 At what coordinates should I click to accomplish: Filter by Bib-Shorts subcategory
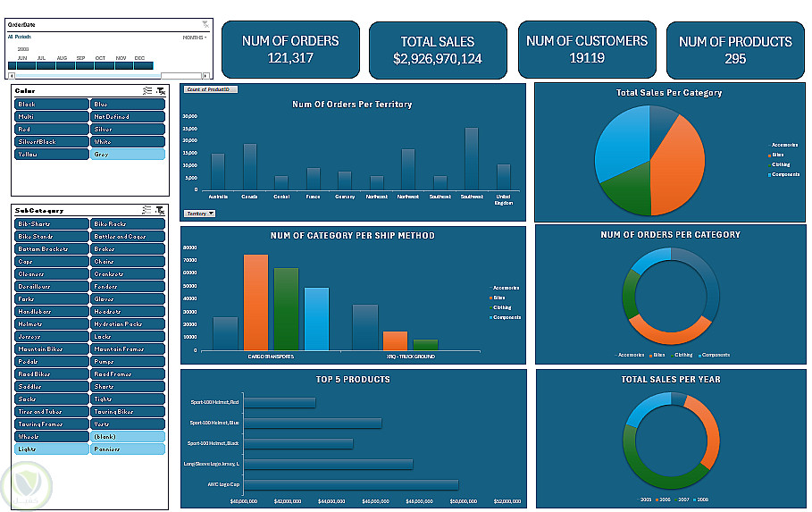click(x=51, y=224)
